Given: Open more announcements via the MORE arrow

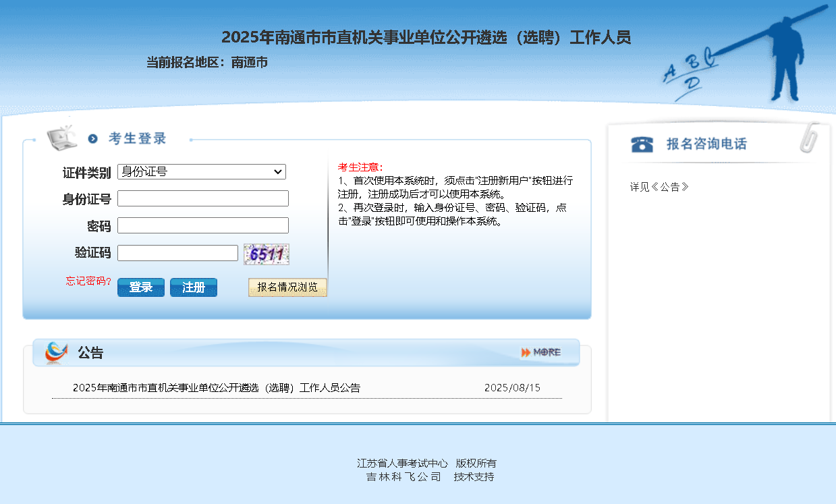Looking at the screenshot, I should (x=540, y=352).
